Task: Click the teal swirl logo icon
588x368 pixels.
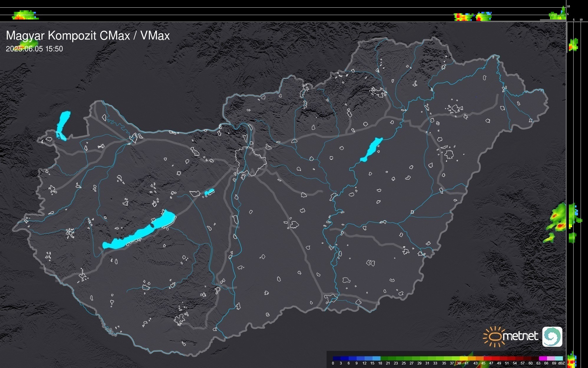Action: coord(552,336)
